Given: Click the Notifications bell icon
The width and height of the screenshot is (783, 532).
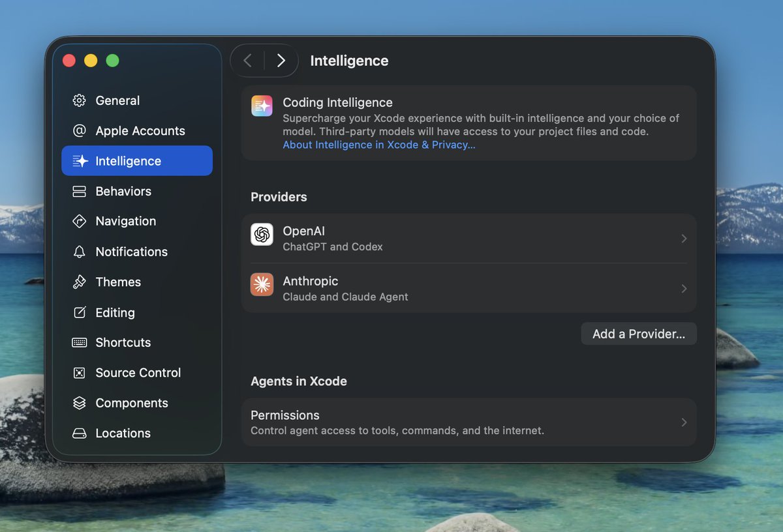Looking at the screenshot, I should [80, 252].
